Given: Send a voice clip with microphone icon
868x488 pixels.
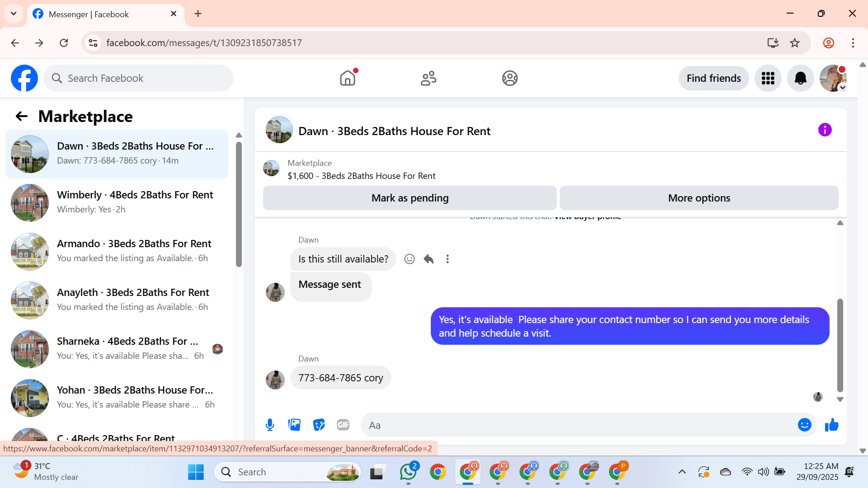Looking at the screenshot, I should [x=270, y=425].
